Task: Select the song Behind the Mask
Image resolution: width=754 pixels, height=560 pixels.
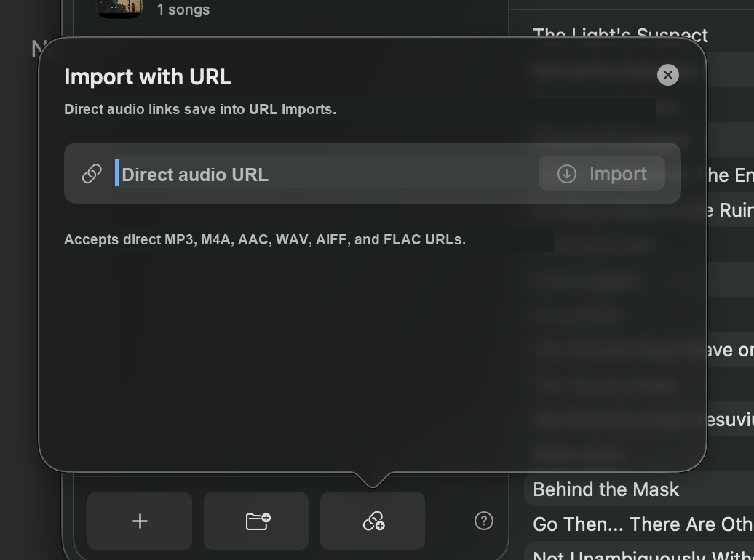Action: [x=638, y=489]
